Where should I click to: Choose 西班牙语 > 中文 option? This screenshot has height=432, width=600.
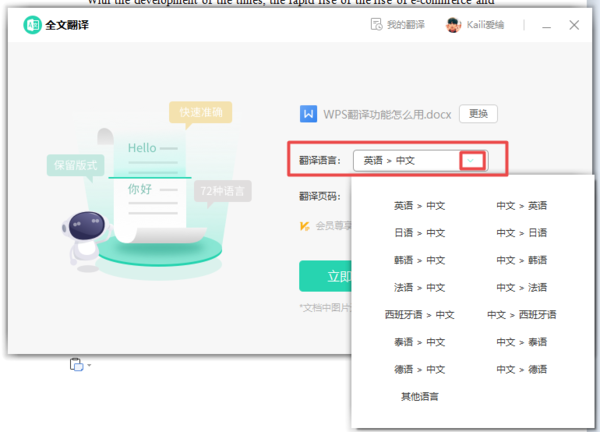point(419,314)
